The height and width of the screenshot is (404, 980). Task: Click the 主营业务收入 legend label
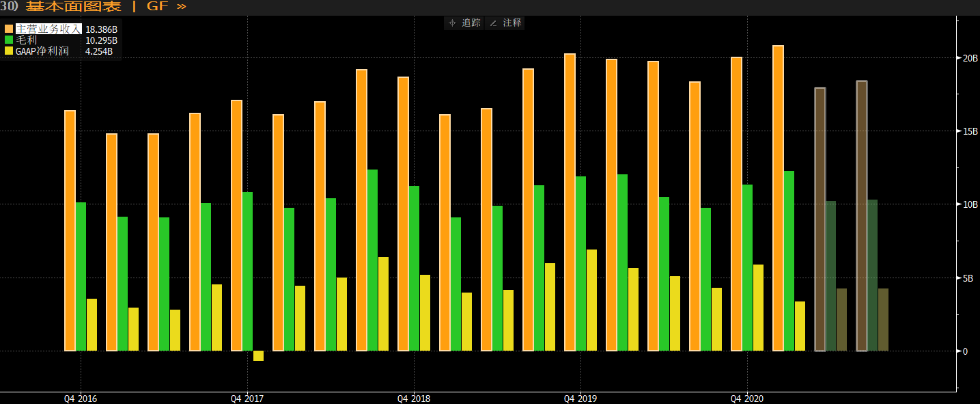click(48, 29)
